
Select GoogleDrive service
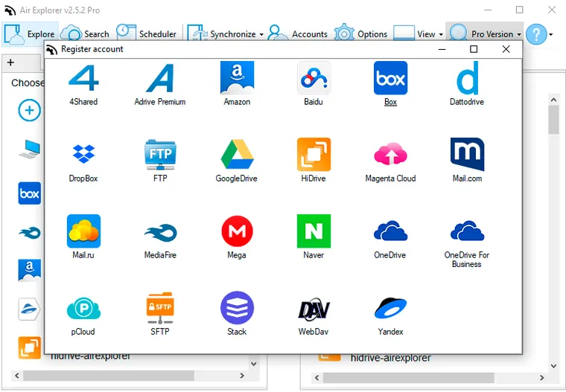point(237,161)
